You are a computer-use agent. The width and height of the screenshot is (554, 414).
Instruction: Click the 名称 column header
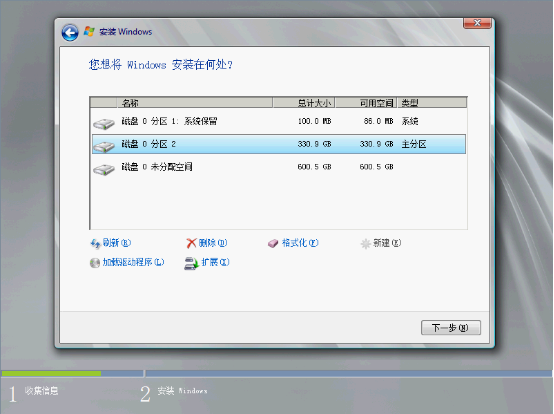[x=195, y=103]
